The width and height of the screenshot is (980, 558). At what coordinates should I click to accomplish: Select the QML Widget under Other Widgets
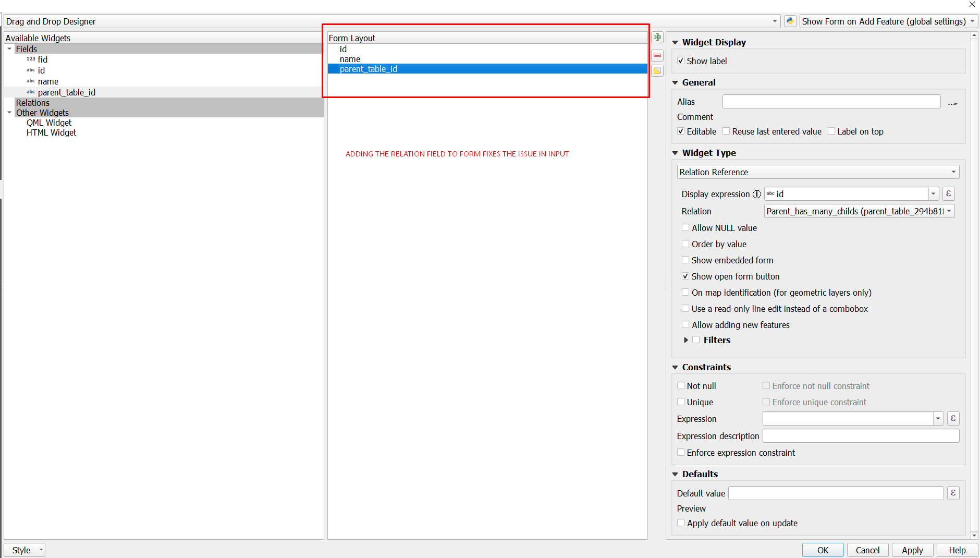coord(49,123)
